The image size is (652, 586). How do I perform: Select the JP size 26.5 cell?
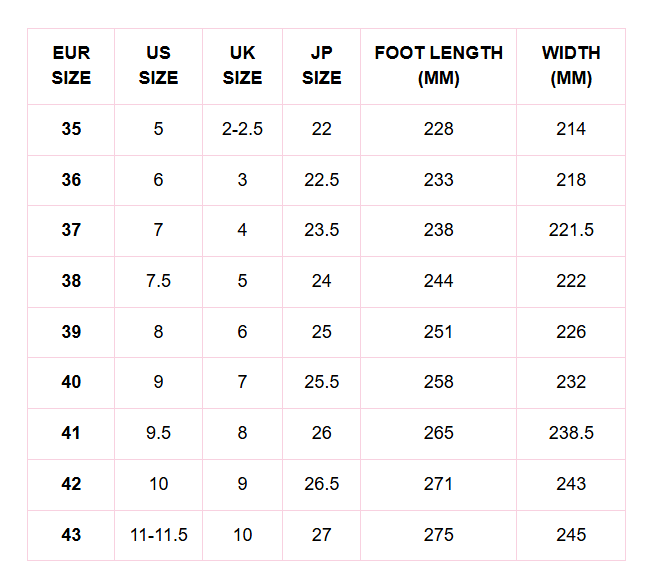click(321, 484)
